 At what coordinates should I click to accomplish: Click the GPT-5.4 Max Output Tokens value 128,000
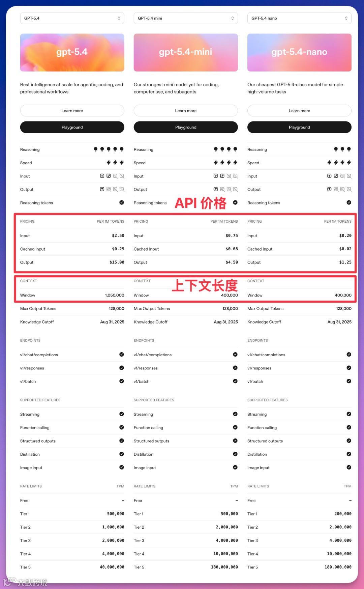(117, 309)
